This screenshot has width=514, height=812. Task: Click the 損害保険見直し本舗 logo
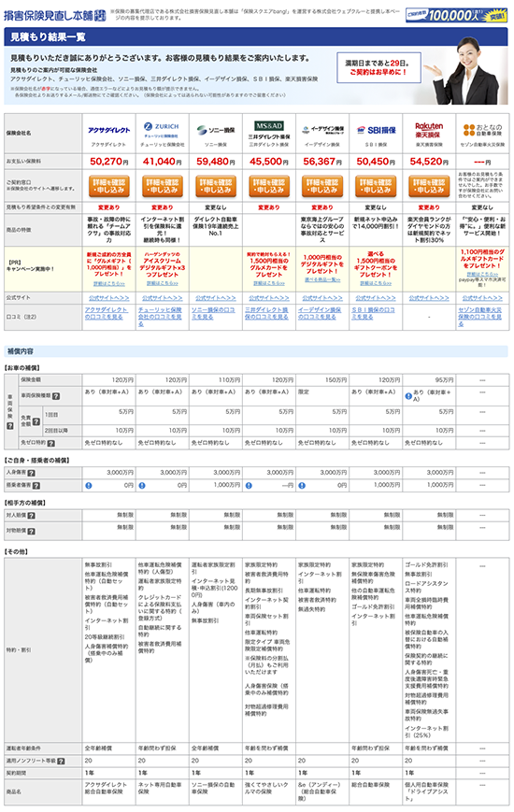point(54,15)
